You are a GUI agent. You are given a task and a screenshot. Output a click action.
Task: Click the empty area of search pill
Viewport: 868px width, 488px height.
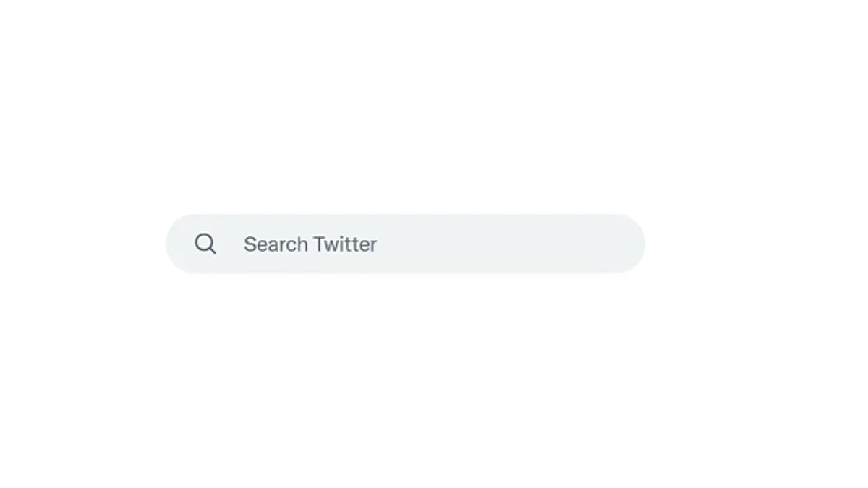pos(506,244)
